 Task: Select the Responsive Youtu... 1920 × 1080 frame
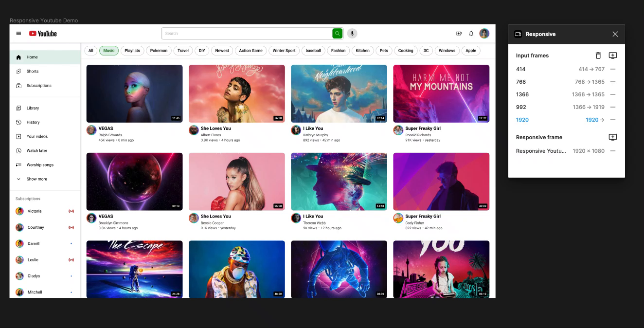[x=560, y=151]
